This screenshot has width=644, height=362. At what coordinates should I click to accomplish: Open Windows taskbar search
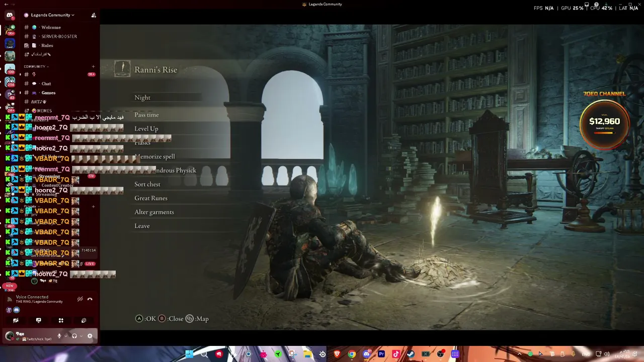tap(204, 354)
